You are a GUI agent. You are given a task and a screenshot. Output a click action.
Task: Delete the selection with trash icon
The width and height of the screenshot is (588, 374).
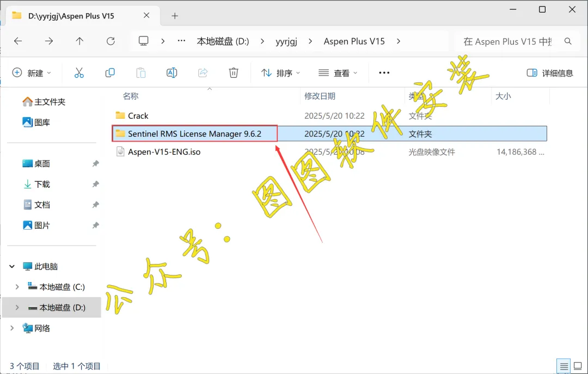[x=234, y=73]
